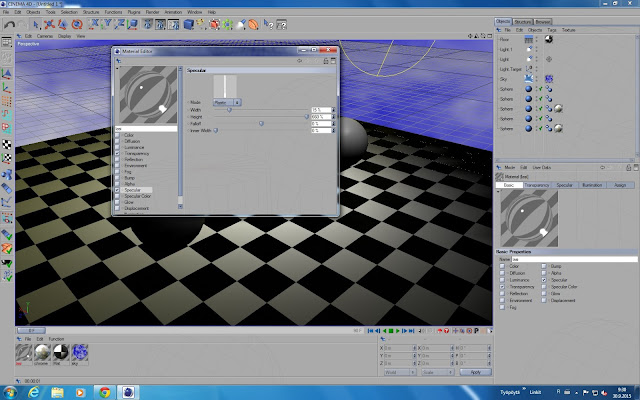Image resolution: width=640 pixels, height=400 pixels.
Task: Click the Width slider handle
Action: click(229, 110)
